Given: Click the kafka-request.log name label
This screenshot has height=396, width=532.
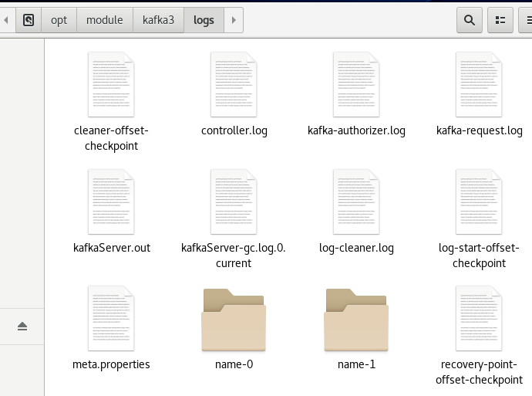Looking at the screenshot, I should pyautogui.click(x=479, y=130).
